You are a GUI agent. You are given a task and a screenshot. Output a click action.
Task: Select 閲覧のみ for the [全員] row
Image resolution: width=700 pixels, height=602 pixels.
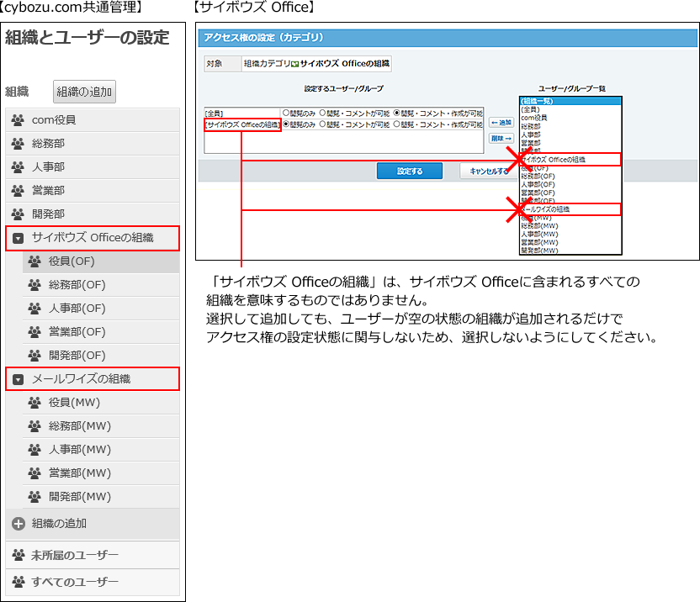(x=286, y=113)
